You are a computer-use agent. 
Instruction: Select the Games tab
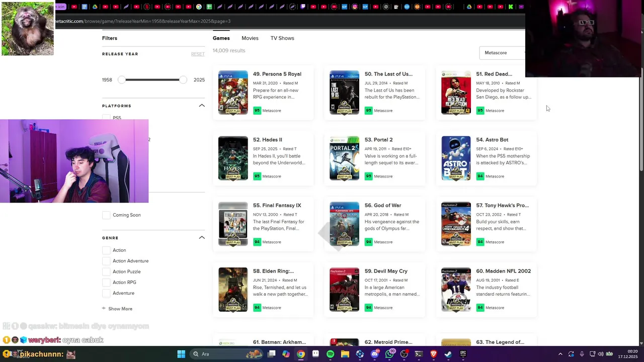tap(221, 38)
